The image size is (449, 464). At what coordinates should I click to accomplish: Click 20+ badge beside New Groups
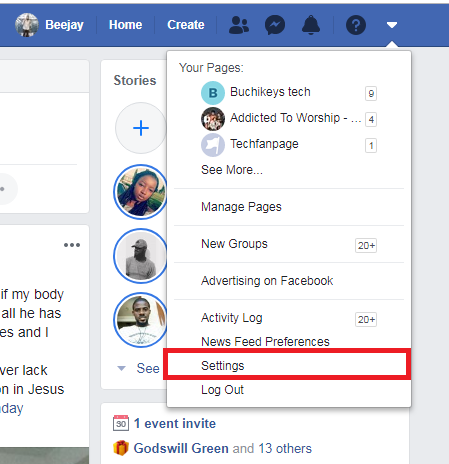point(366,246)
